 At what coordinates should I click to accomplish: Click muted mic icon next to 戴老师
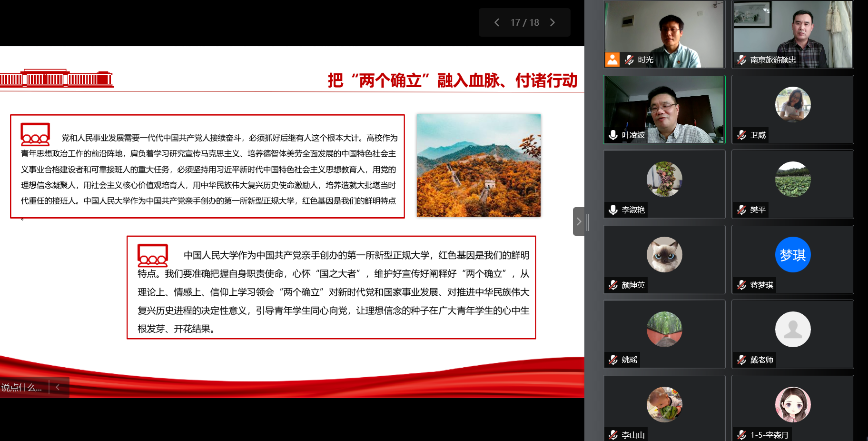point(741,360)
